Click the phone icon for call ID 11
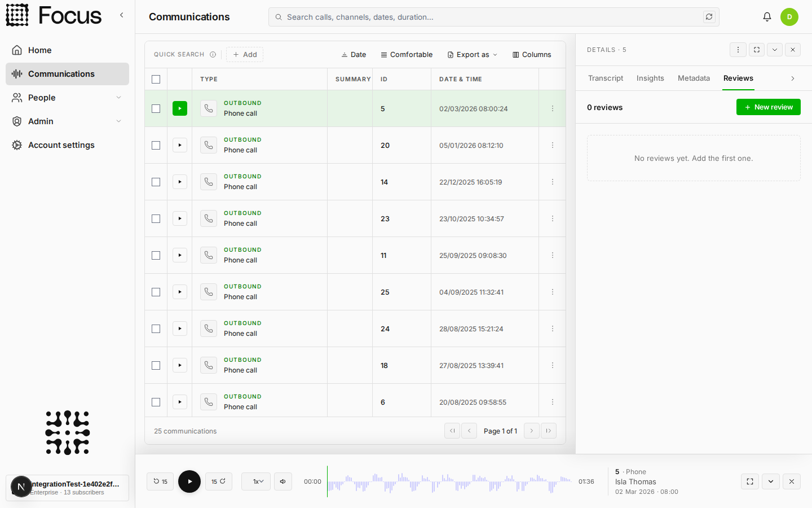812x508 pixels. click(209, 255)
